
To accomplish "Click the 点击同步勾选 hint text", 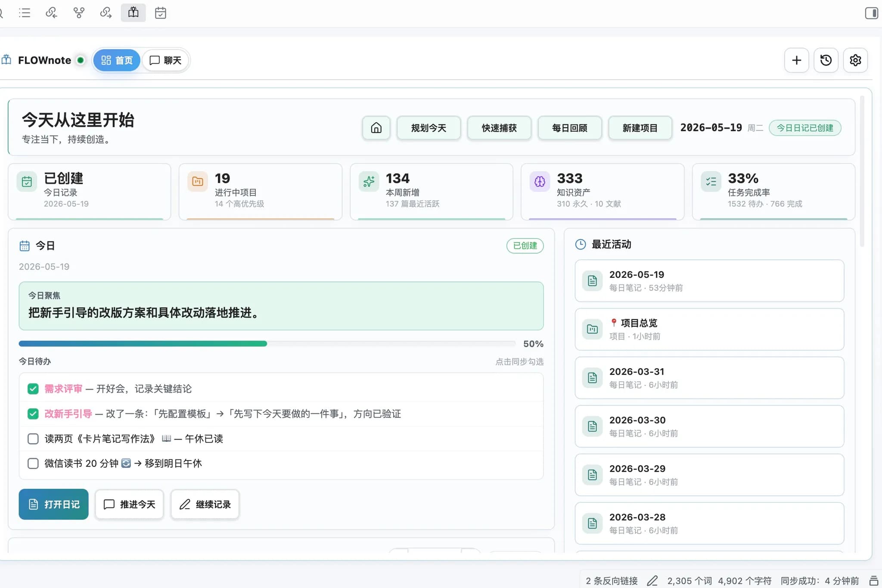I will (519, 362).
